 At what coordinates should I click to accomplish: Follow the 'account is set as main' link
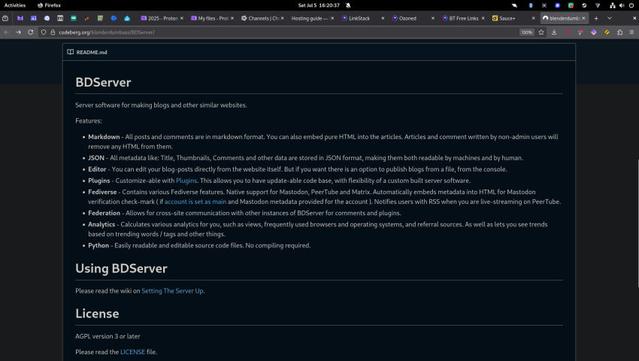click(x=195, y=202)
